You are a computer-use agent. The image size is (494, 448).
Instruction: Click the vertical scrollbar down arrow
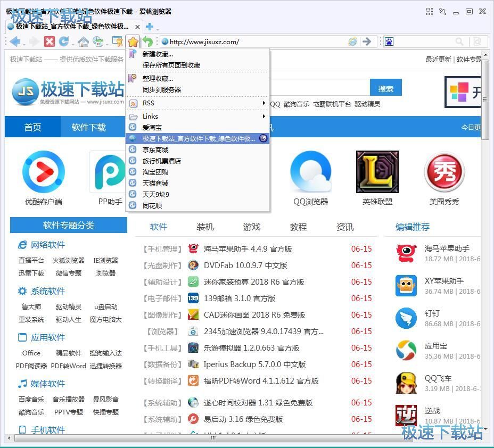point(485,429)
